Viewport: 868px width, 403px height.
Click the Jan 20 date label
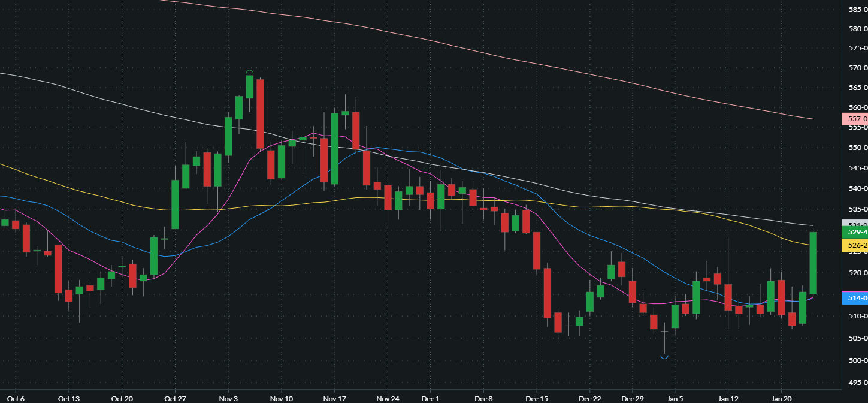[x=780, y=398]
